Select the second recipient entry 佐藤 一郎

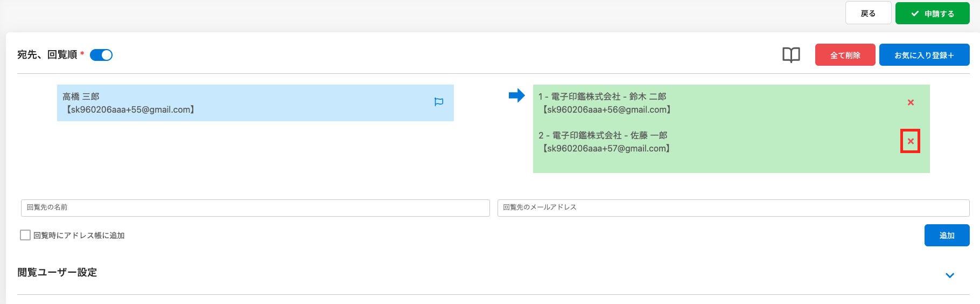700,142
